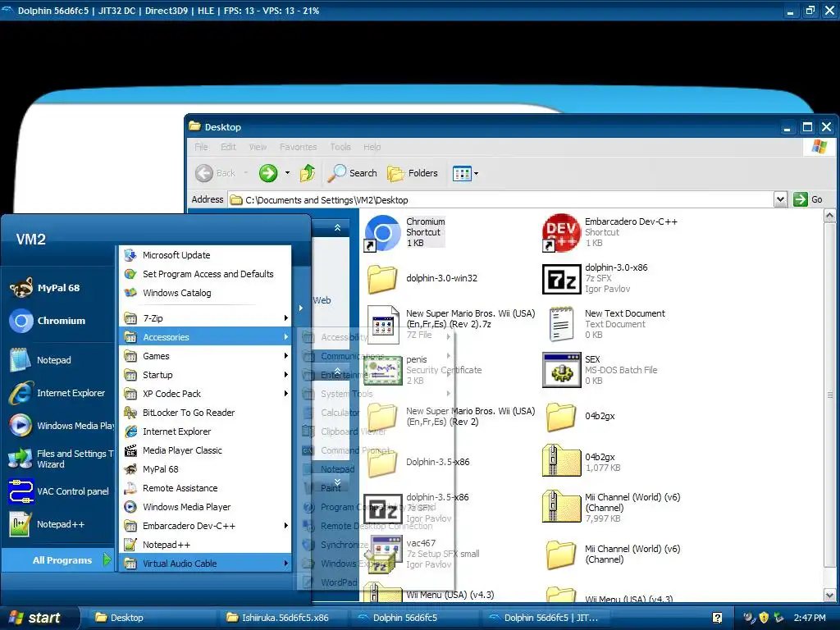Viewport: 840px width, 630px height.
Task: Select the SEX MS-DOS Batch File icon
Action: [561, 370]
